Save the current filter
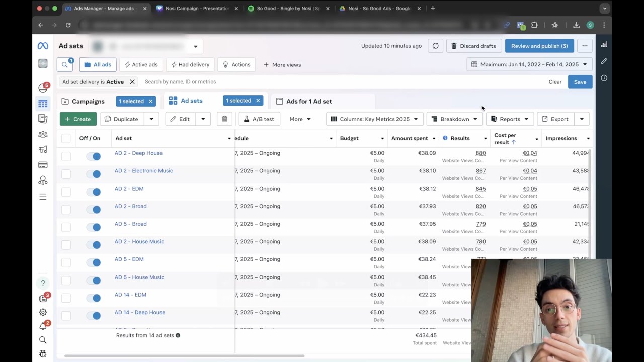 tap(580, 82)
